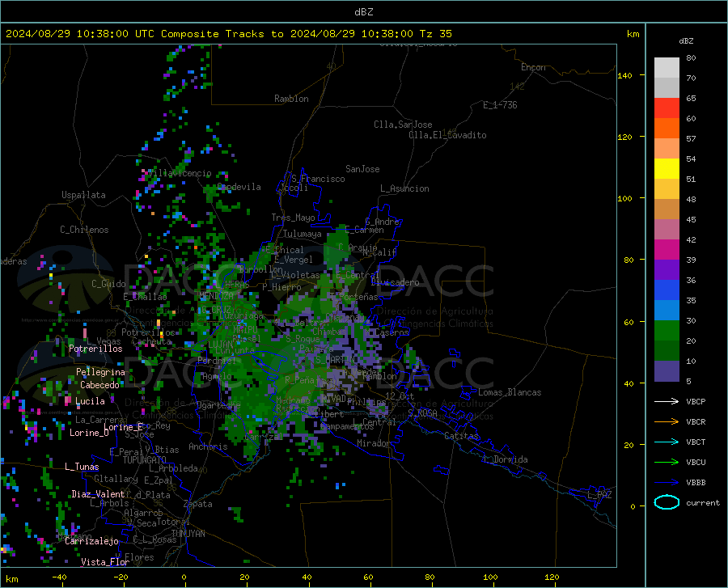The width and height of the screenshot is (728, 588).
Task: Select the 80 dBZ light gray swatch
Action: [x=667, y=67]
